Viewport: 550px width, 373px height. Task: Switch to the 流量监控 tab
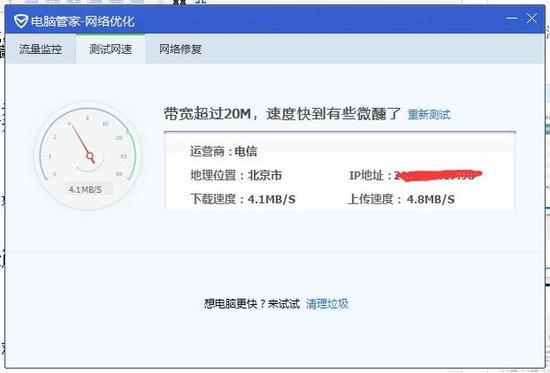point(40,49)
